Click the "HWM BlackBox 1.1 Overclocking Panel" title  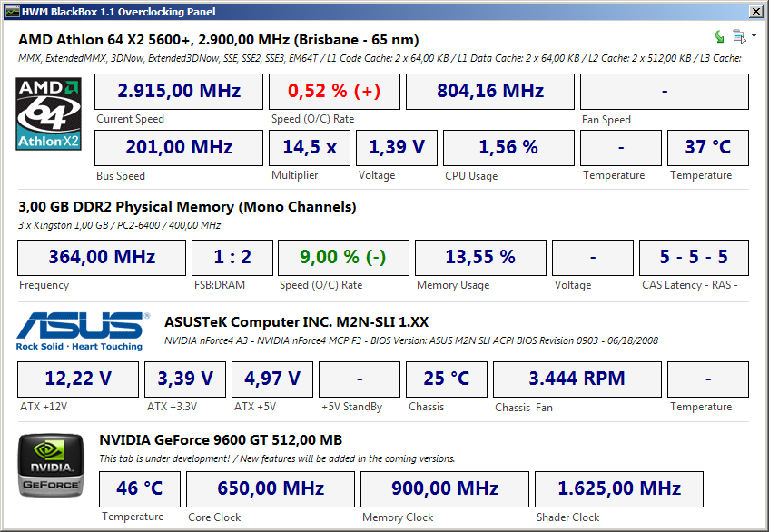[x=118, y=11]
